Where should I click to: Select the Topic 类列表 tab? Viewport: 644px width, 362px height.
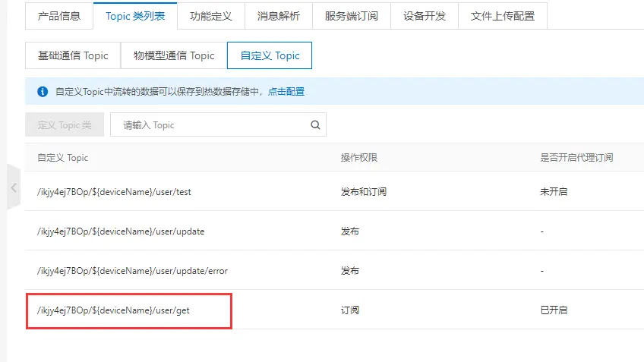tap(135, 15)
